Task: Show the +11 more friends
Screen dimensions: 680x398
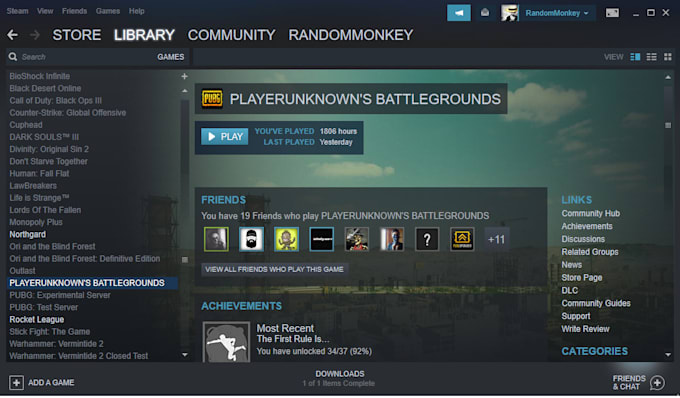Action: pyautogui.click(x=496, y=239)
